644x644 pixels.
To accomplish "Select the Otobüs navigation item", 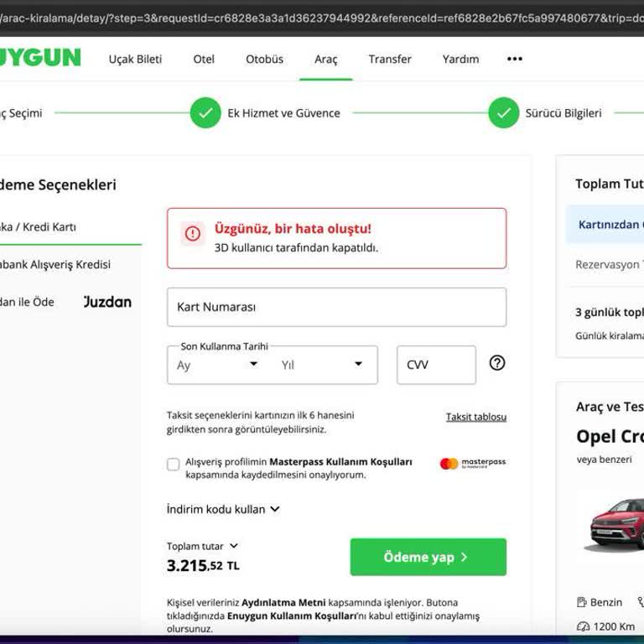I will [x=264, y=60].
